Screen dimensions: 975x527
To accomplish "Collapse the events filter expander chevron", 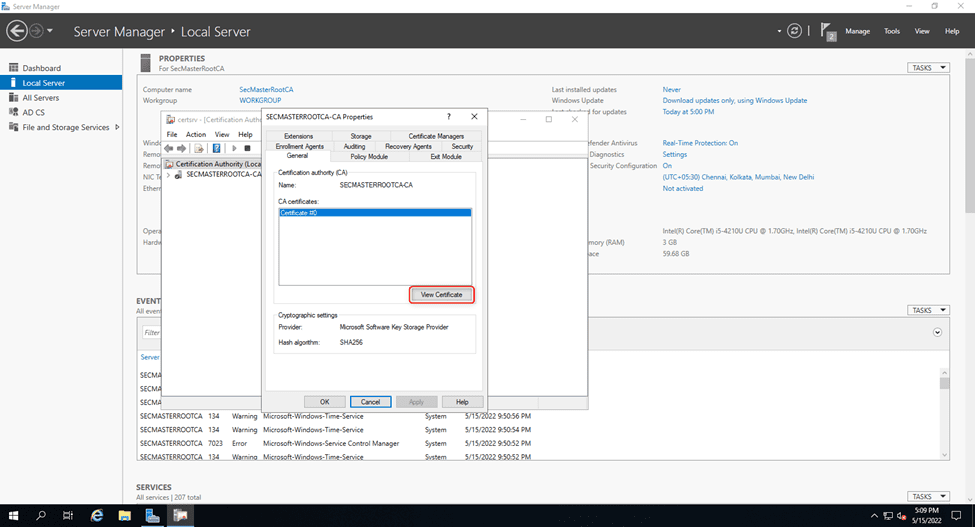I will pyautogui.click(x=937, y=332).
